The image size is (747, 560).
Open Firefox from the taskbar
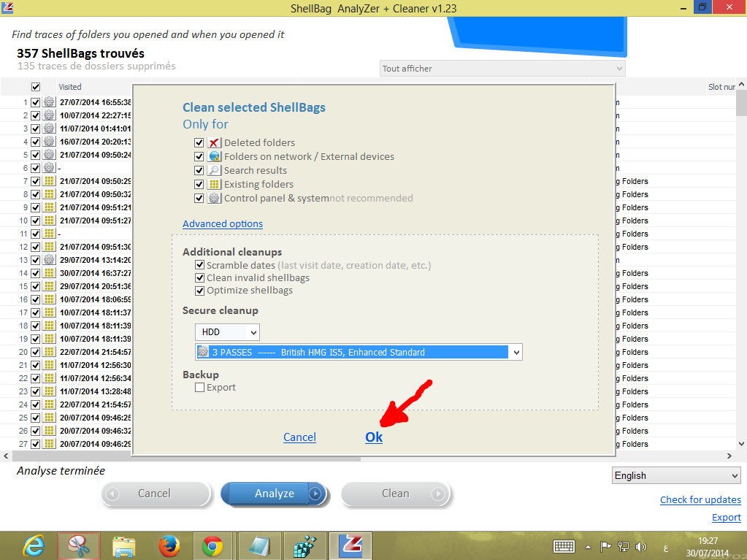pos(169,545)
